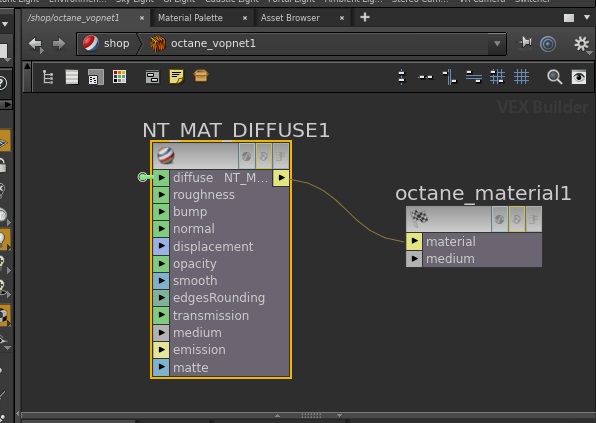Toggle show grid icon
596x423 pixels.
521,77
